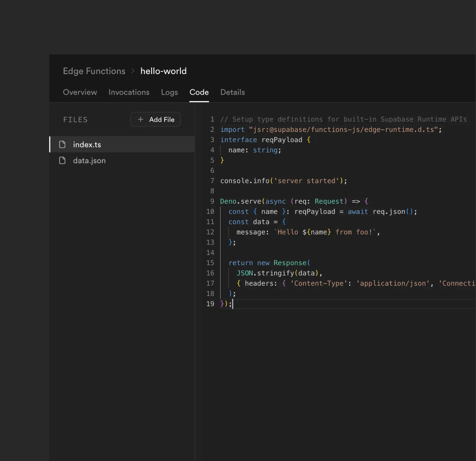This screenshot has width=476, height=461.
Task: Place cursor after '});' on line 19
Action: coord(233,304)
